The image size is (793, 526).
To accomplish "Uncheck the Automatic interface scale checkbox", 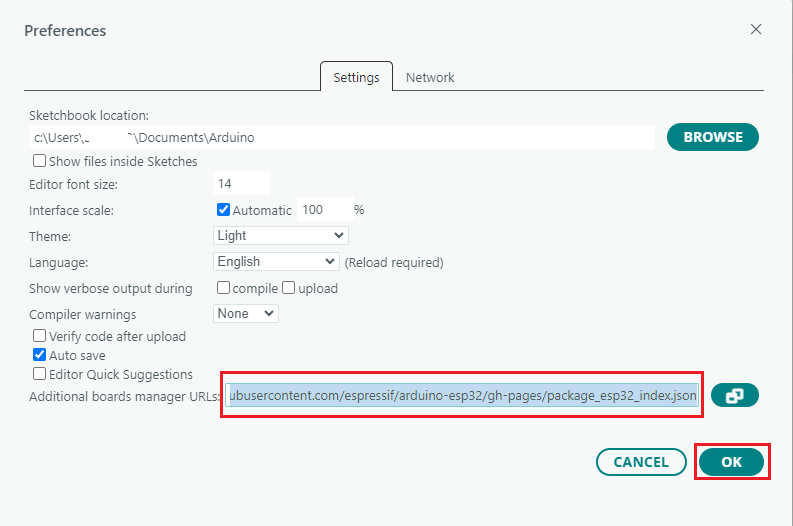I will click(x=223, y=210).
